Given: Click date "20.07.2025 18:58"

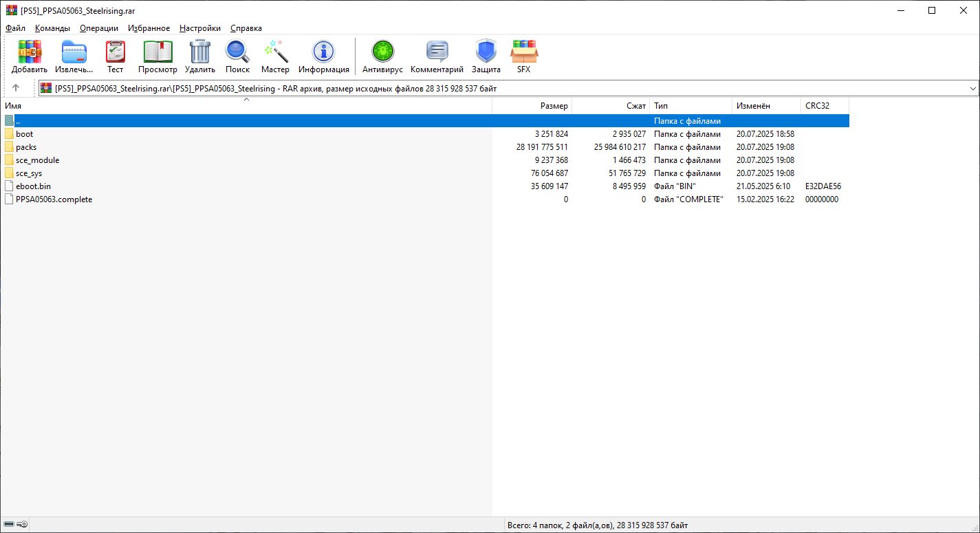Looking at the screenshot, I should click(x=765, y=134).
